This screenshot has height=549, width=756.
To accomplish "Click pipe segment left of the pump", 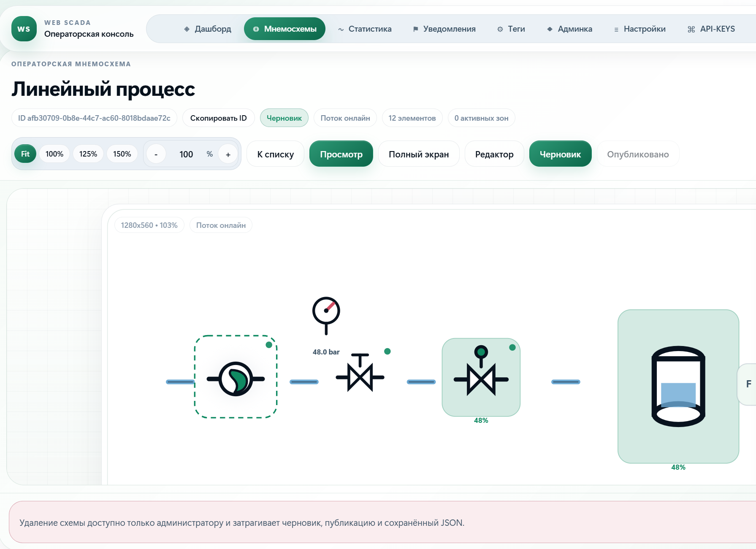I will point(180,382).
